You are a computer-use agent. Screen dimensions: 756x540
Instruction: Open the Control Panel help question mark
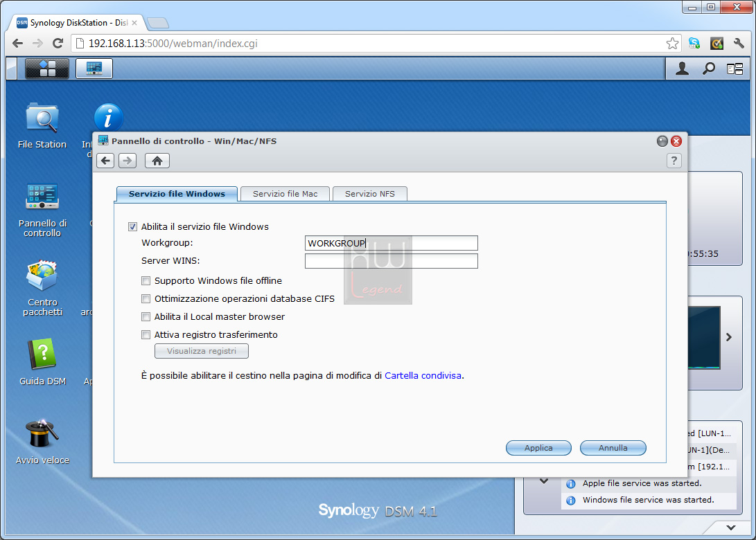click(x=674, y=161)
